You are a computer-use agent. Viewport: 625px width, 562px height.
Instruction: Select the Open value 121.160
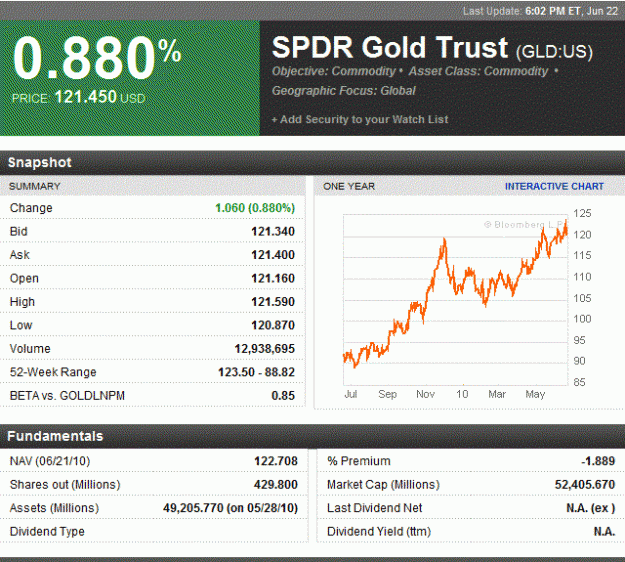[x=273, y=278]
